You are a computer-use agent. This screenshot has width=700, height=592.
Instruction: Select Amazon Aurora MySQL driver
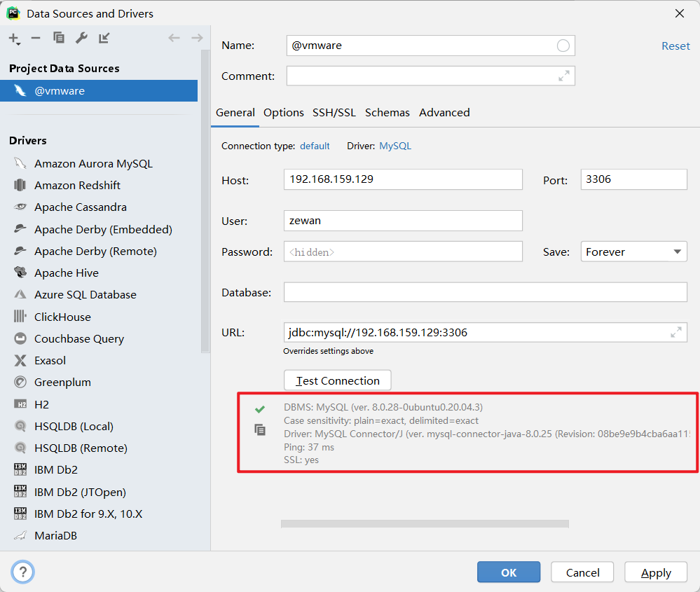point(93,163)
